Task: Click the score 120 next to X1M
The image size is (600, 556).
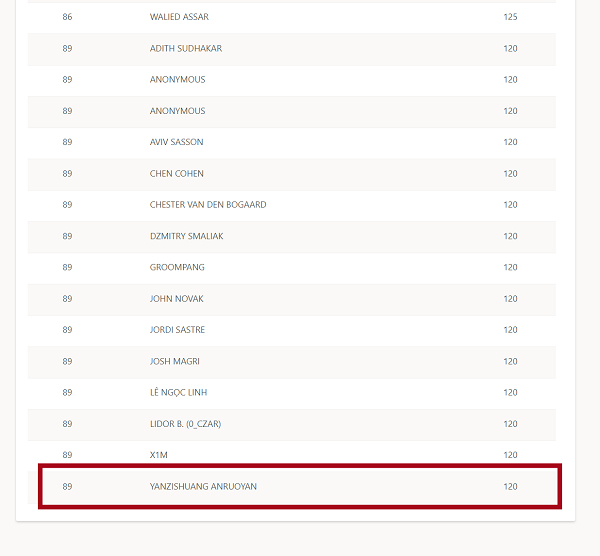Action: pyautogui.click(x=510, y=455)
